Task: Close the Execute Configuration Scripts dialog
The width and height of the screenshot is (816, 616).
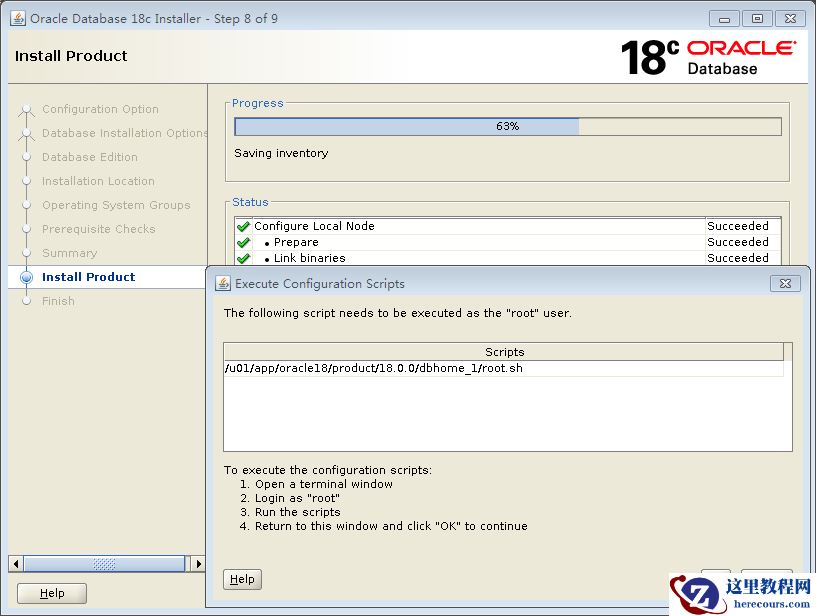Action: pyautogui.click(x=785, y=284)
